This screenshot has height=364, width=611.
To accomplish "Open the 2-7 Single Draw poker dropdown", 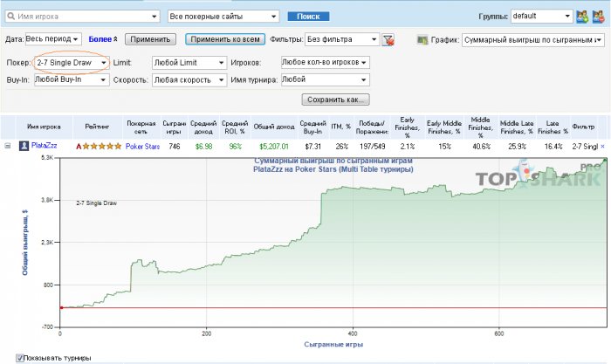I will click(72, 63).
